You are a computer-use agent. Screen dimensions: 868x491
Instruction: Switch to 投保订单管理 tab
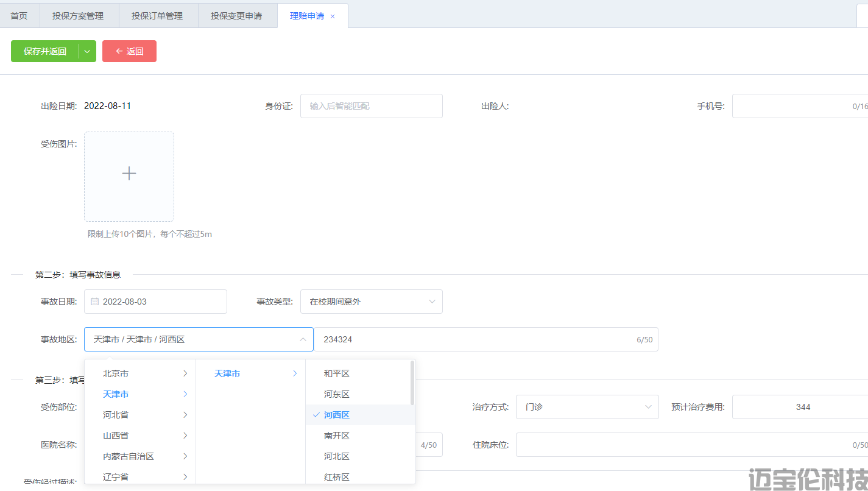[x=157, y=16]
